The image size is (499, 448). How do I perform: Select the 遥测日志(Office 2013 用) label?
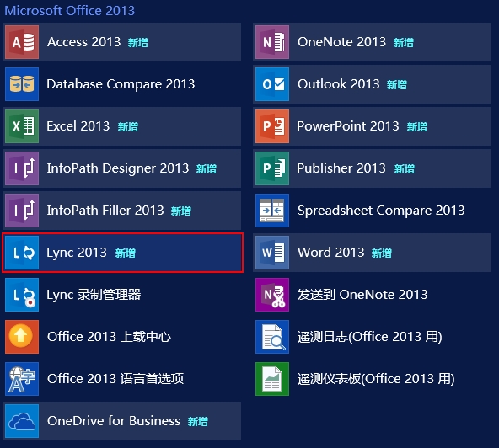[370, 337]
